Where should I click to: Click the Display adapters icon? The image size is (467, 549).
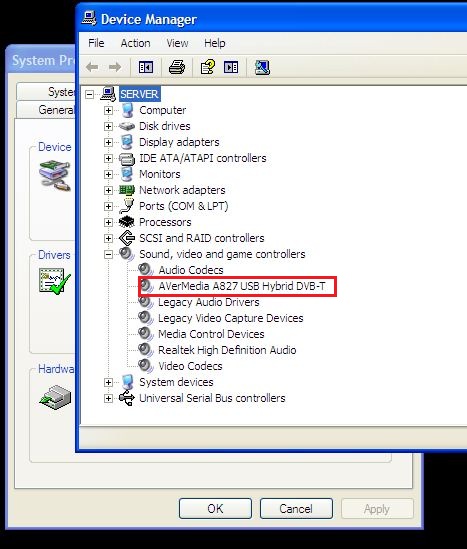pos(127,142)
